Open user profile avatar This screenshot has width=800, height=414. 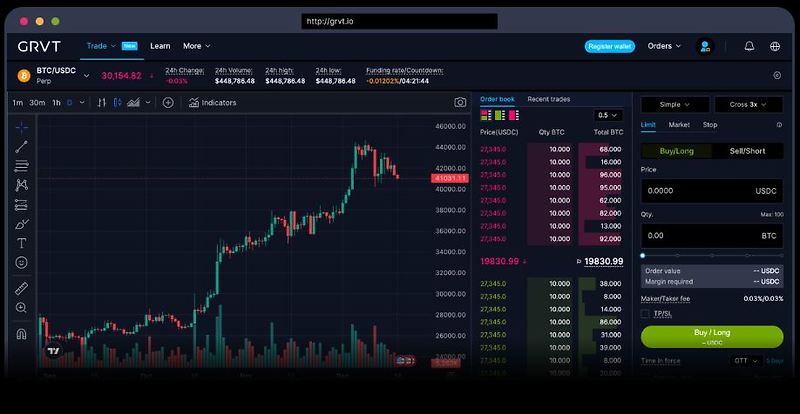(x=705, y=46)
